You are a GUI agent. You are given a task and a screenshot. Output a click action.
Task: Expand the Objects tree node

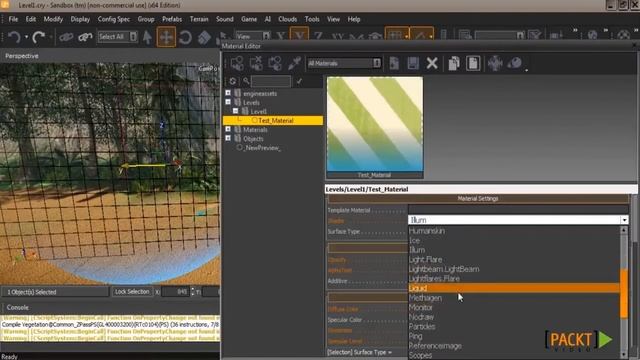(228, 138)
